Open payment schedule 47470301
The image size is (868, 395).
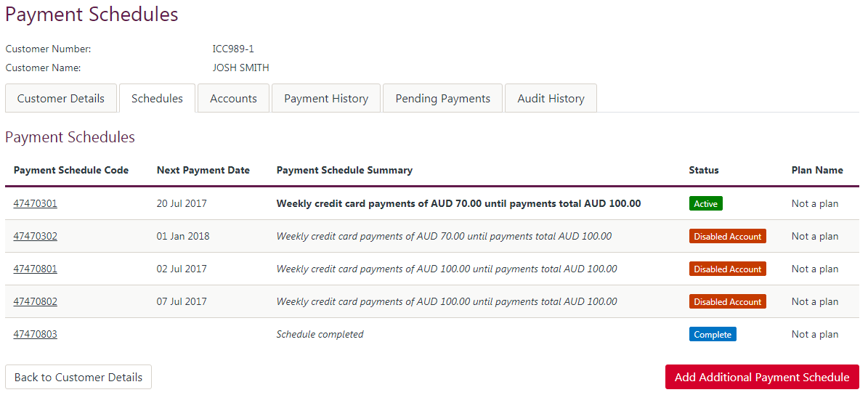36,204
